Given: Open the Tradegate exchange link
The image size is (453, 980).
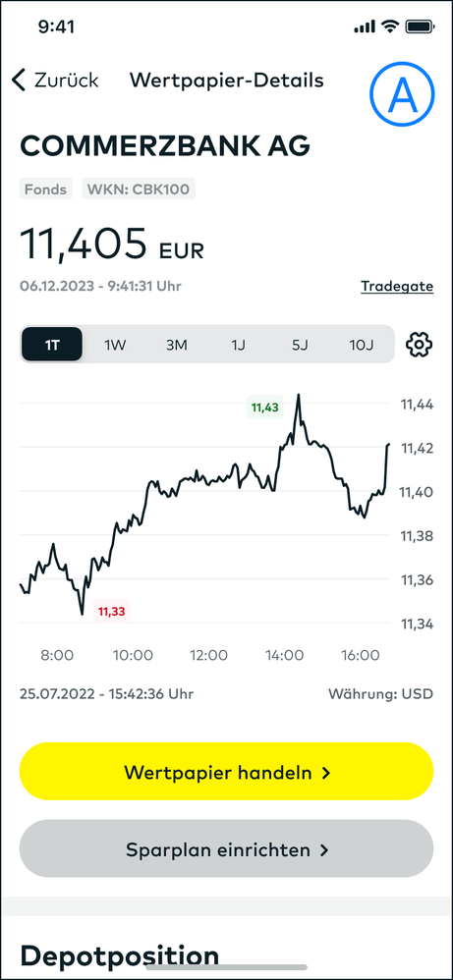Looking at the screenshot, I should point(397,287).
